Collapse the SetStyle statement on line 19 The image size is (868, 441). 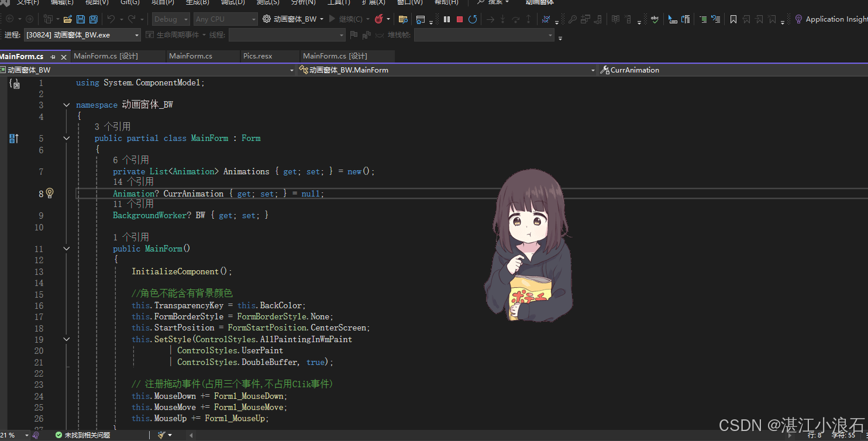coord(67,339)
